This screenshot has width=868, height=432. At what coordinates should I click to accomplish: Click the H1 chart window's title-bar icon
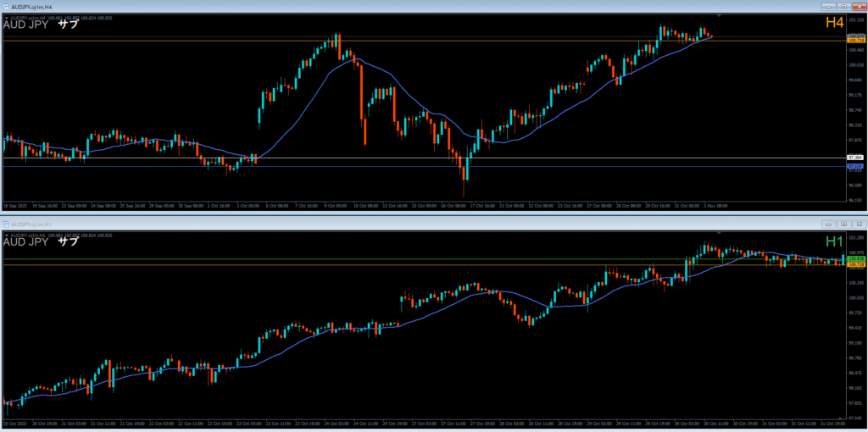tap(6, 224)
